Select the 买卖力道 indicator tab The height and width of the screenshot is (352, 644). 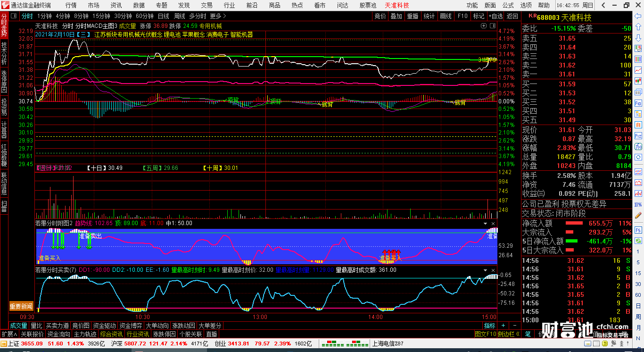tap(57, 326)
